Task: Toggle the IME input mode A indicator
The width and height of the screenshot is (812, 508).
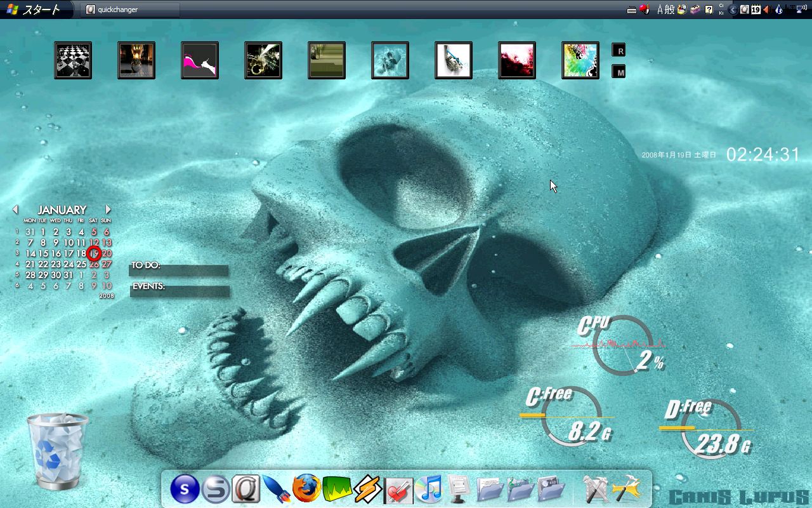Action: [660, 10]
